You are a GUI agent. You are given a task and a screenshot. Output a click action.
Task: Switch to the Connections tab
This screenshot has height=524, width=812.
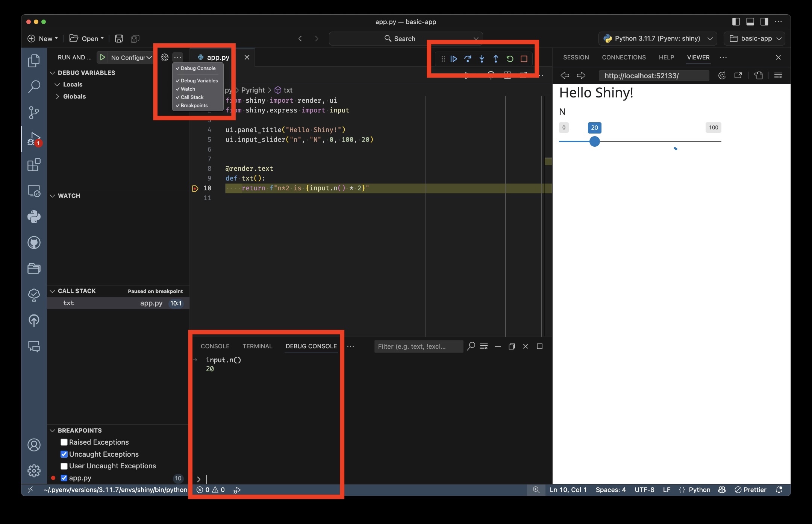tap(624, 58)
